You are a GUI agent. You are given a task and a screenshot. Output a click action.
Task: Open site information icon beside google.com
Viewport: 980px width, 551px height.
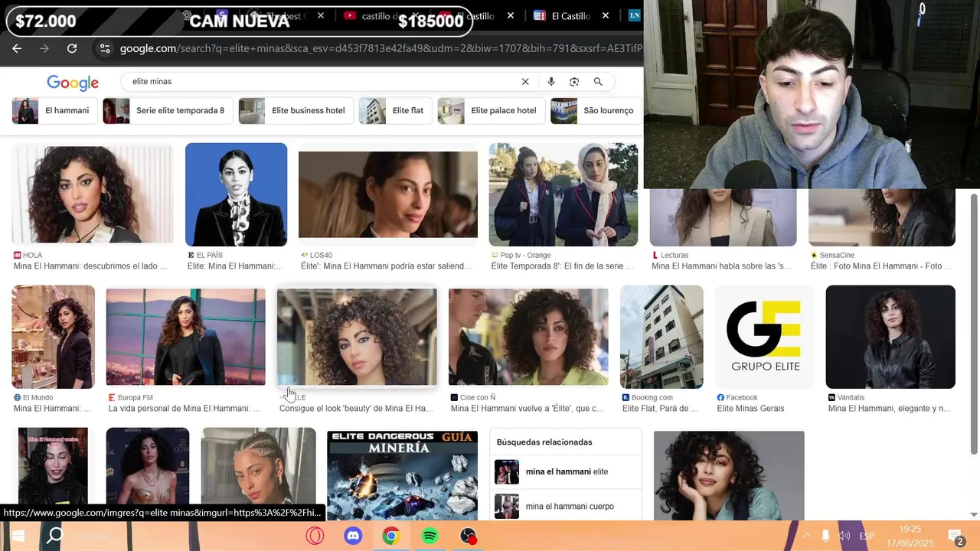tap(105, 48)
